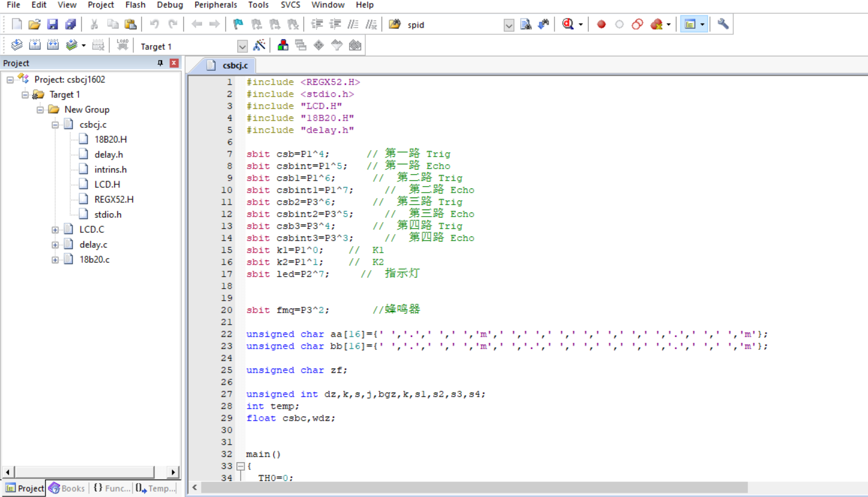
Task: Enable or disable breakpoint hollow circle icon
Action: pos(619,24)
